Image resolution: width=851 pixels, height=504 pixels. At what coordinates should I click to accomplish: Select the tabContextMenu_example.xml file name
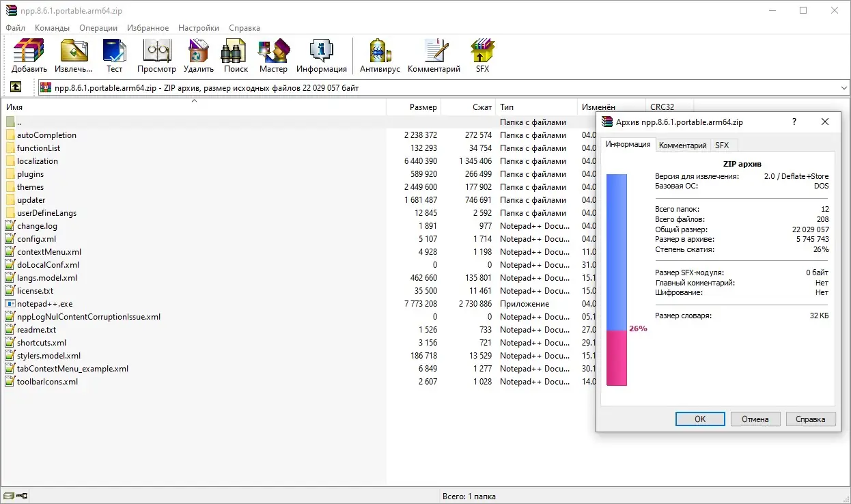coord(73,369)
